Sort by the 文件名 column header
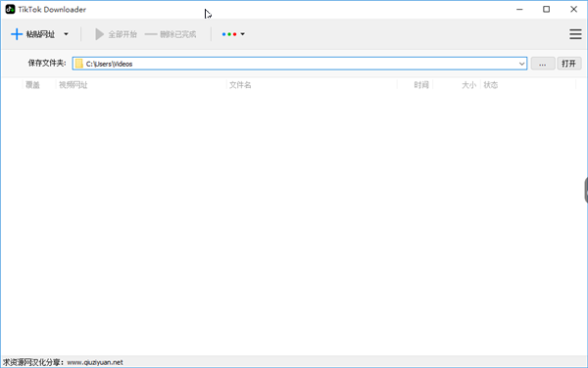588x368 pixels. click(x=240, y=85)
